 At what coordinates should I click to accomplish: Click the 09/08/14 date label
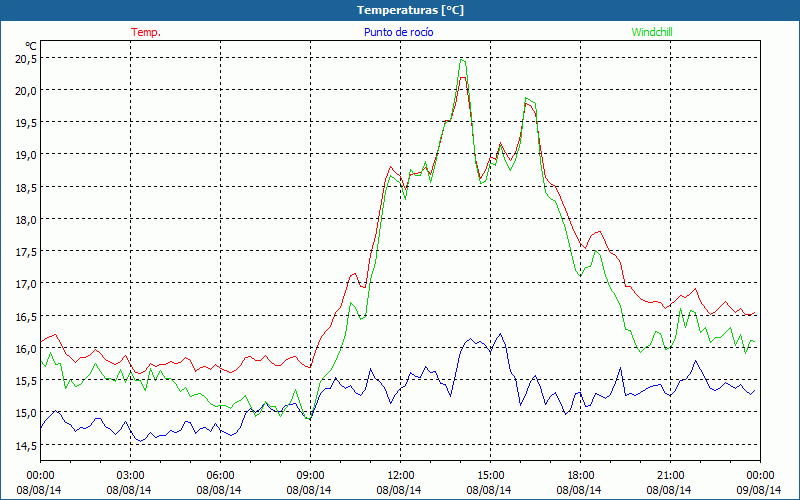pyautogui.click(x=759, y=490)
